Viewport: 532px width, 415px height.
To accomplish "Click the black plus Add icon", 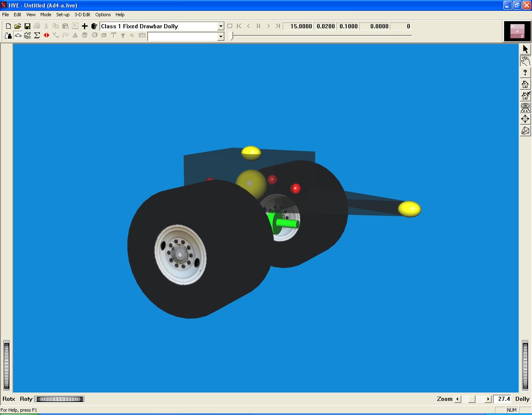I will coord(85,26).
